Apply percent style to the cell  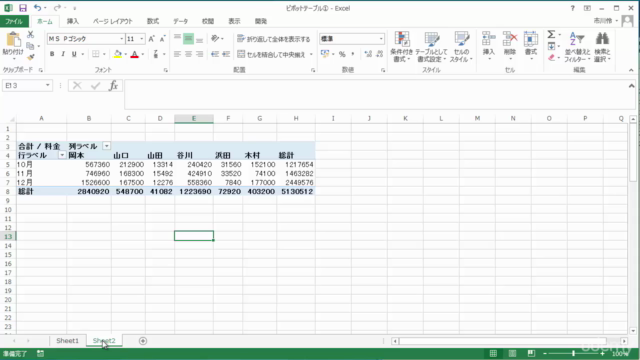pyautogui.click(x=342, y=54)
